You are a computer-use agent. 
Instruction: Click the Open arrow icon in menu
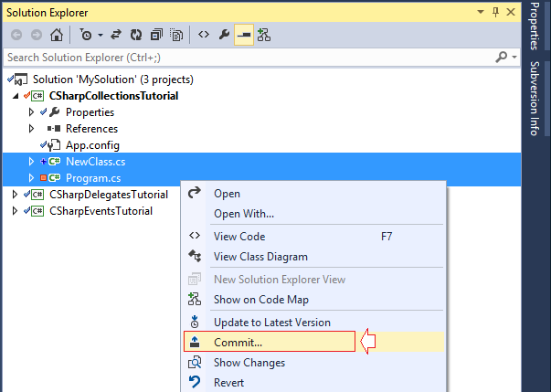click(x=195, y=192)
